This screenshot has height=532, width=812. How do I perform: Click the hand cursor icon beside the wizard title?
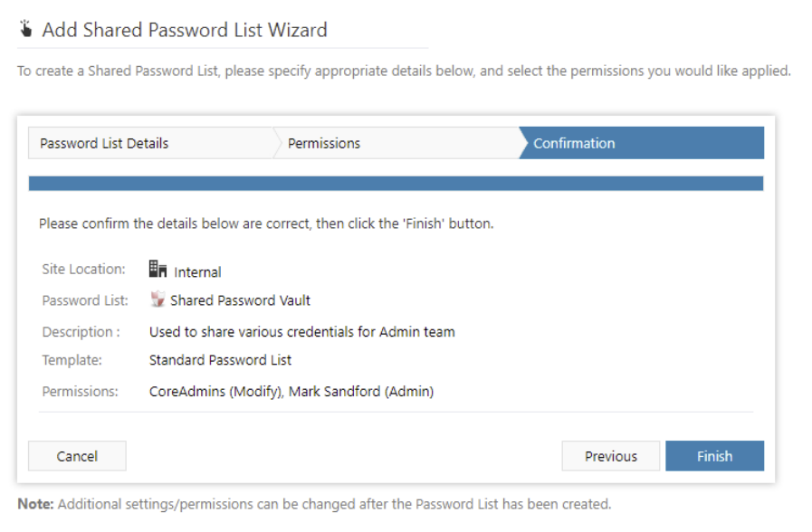(x=27, y=27)
